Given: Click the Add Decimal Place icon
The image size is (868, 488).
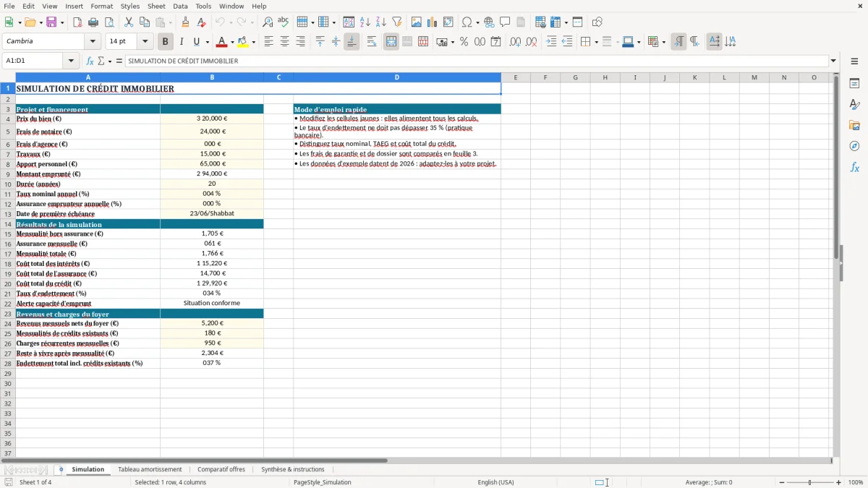Looking at the screenshot, I should (515, 42).
